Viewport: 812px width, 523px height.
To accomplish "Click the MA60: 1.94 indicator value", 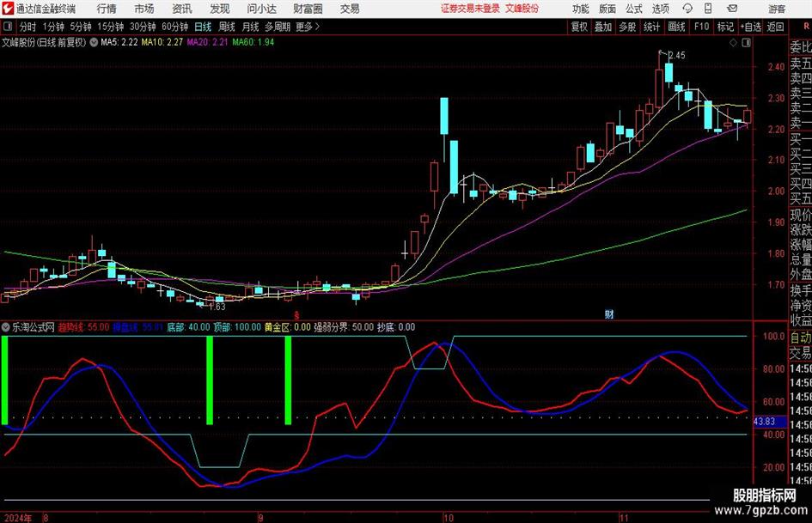I will 253,42.
